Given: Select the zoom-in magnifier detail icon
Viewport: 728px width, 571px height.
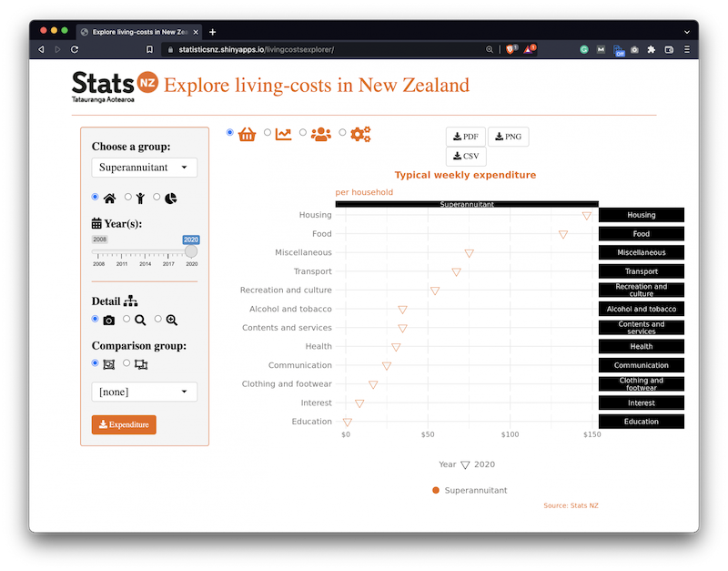Looking at the screenshot, I should [x=172, y=321].
